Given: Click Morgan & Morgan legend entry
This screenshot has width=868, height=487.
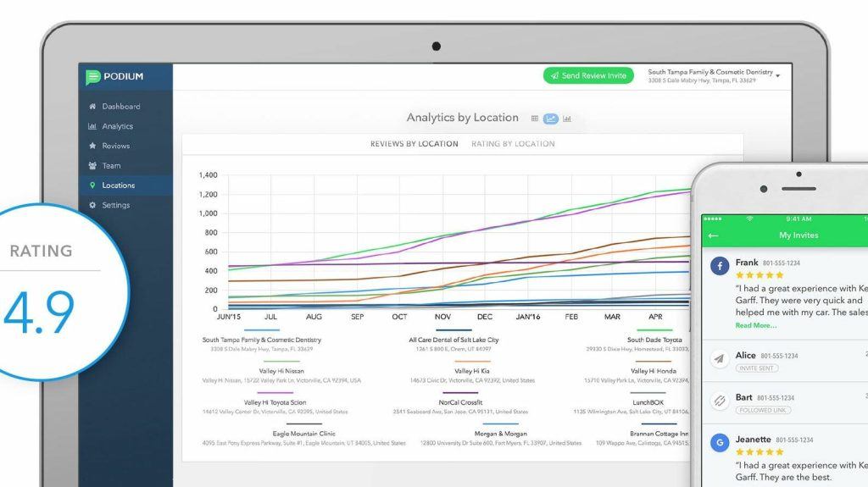Looking at the screenshot, I should point(500,434).
